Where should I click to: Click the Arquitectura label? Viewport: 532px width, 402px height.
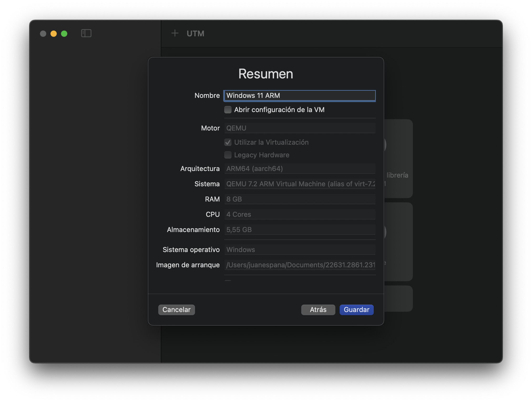(200, 169)
